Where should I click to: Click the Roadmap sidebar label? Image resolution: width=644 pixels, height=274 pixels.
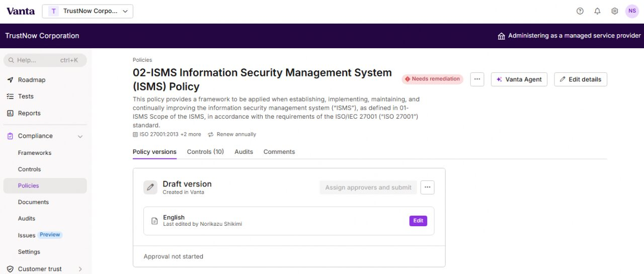32,80
